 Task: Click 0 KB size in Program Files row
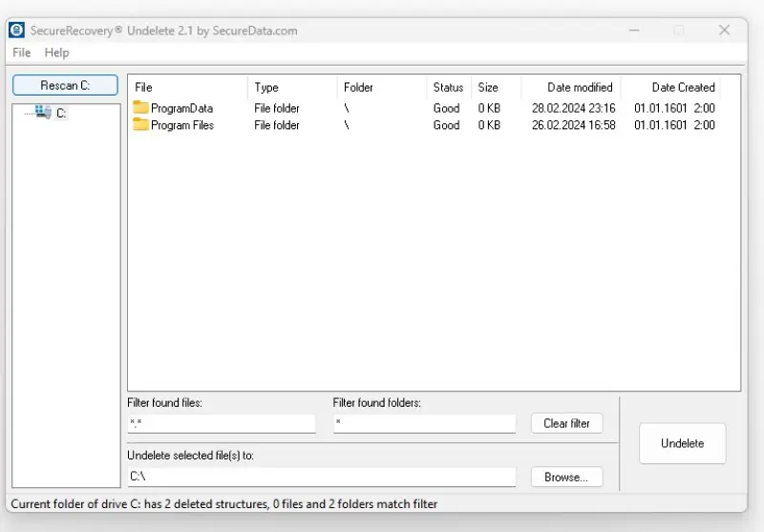489,125
